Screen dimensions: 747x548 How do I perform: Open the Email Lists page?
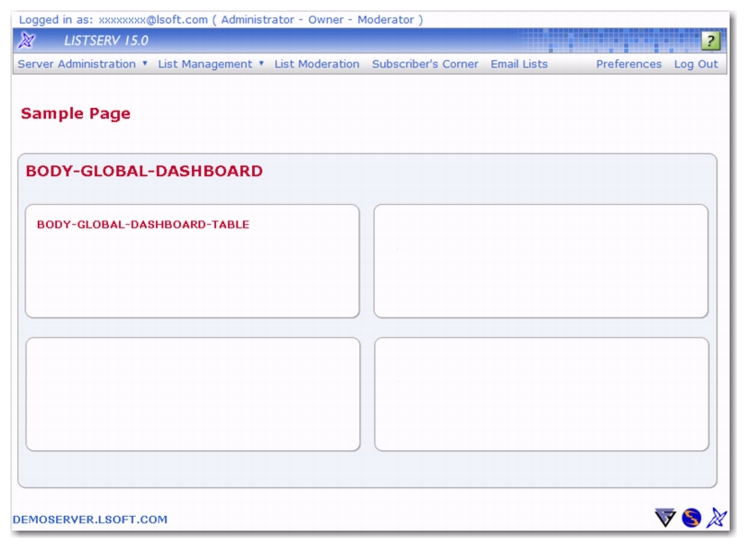coord(519,64)
